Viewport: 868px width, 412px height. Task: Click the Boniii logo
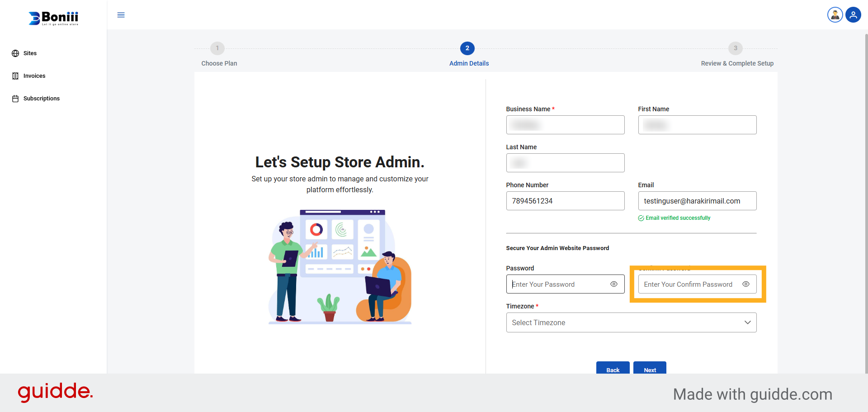tap(53, 18)
